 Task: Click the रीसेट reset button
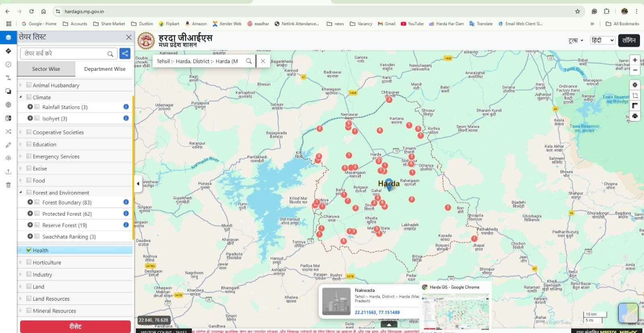pos(75,327)
